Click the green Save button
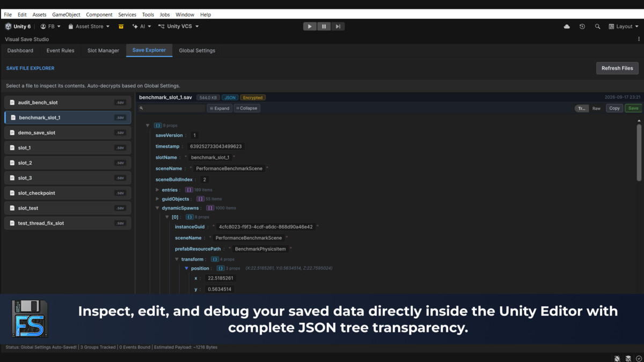 633,108
